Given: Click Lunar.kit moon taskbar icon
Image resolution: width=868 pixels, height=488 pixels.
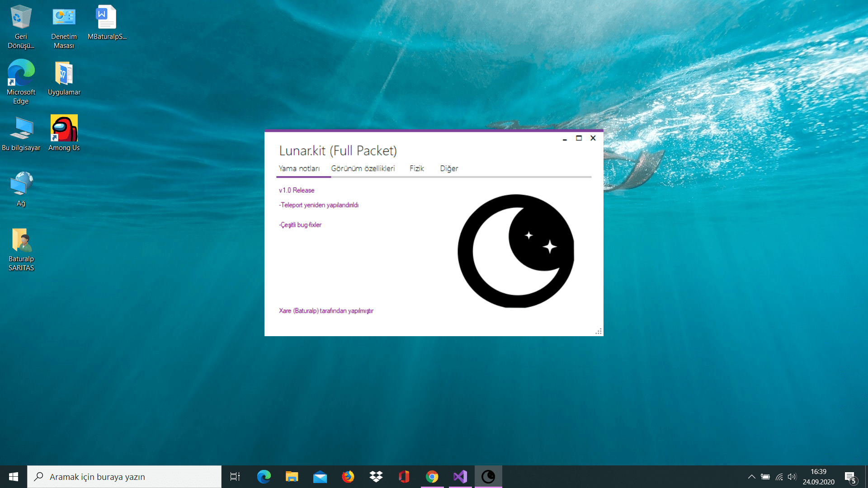Looking at the screenshot, I should [488, 477].
